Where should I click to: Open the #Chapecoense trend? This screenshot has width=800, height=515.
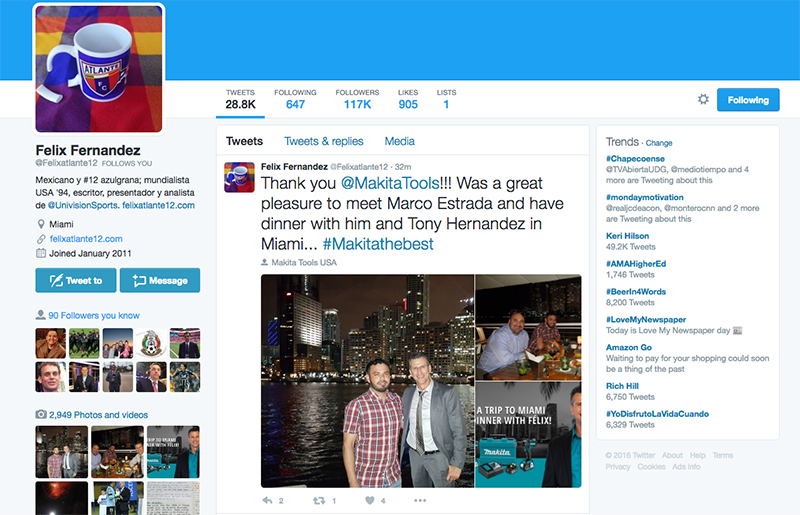coord(635,159)
